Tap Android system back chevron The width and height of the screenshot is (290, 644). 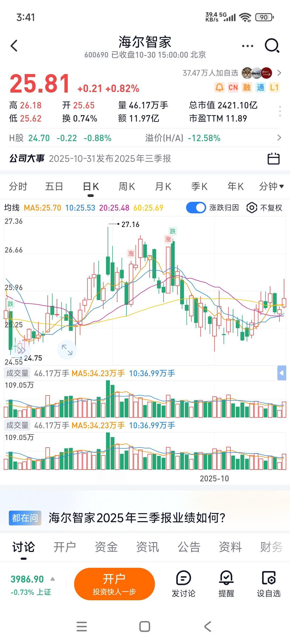point(208,627)
